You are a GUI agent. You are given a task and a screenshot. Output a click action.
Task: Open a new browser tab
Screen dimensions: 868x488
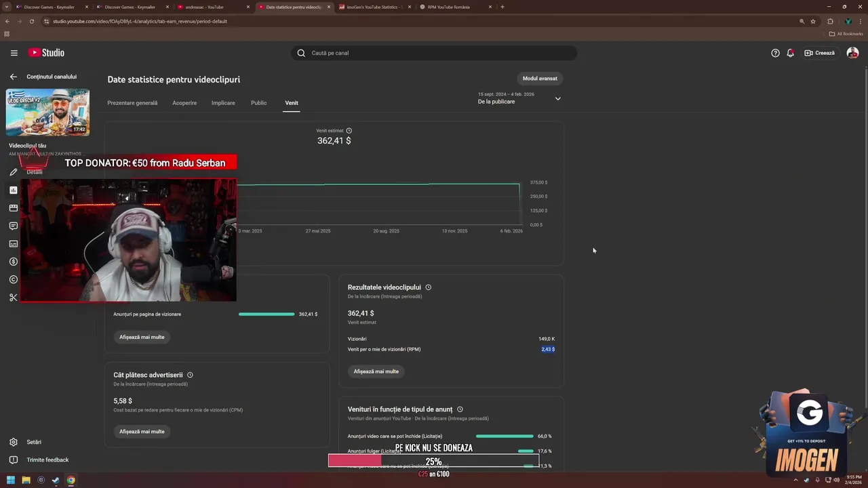coord(502,7)
